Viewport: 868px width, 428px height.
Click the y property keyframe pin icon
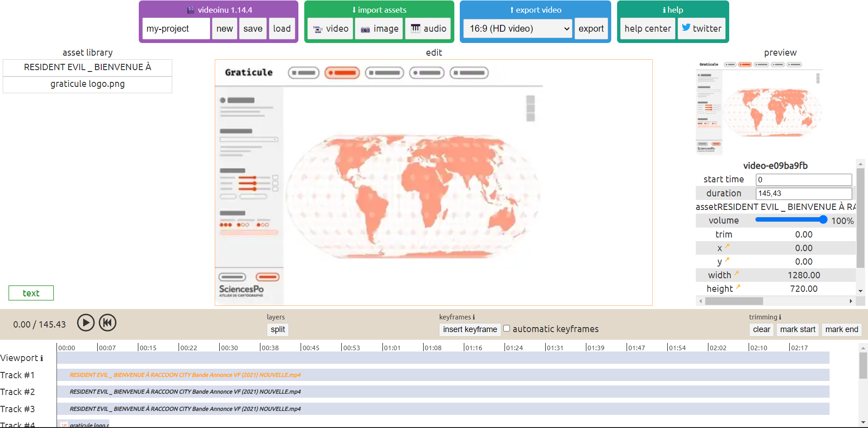tap(727, 260)
